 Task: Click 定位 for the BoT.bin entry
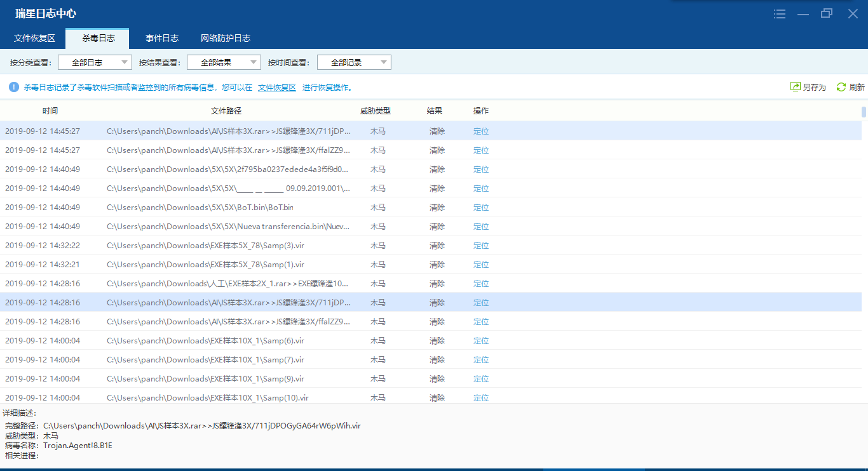click(x=481, y=208)
